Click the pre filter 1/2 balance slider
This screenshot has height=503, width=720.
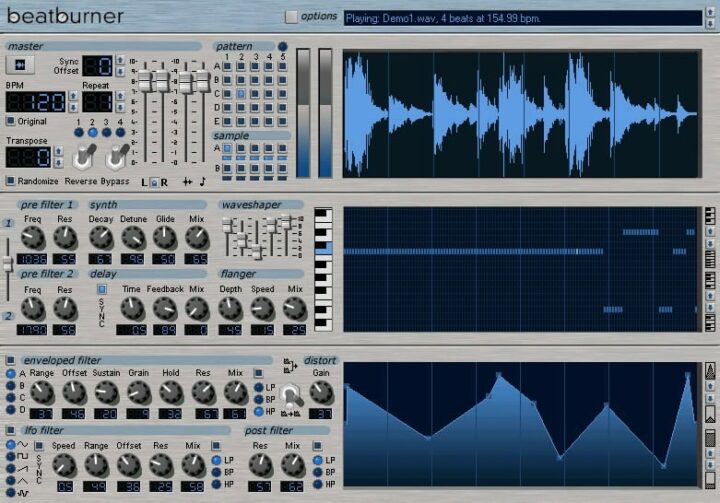click(9, 263)
